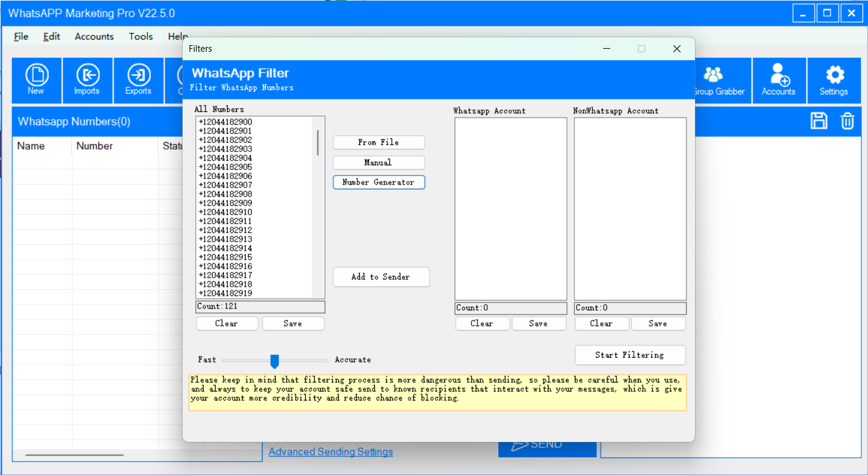
Task: Open the File menu
Action: [x=21, y=37]
